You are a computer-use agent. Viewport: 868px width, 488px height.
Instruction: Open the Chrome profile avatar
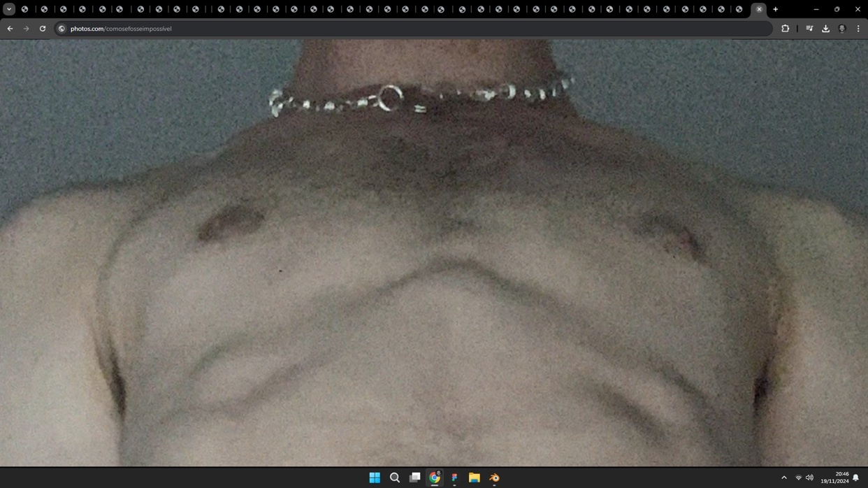pyautogui.click(x=842, y=29)
